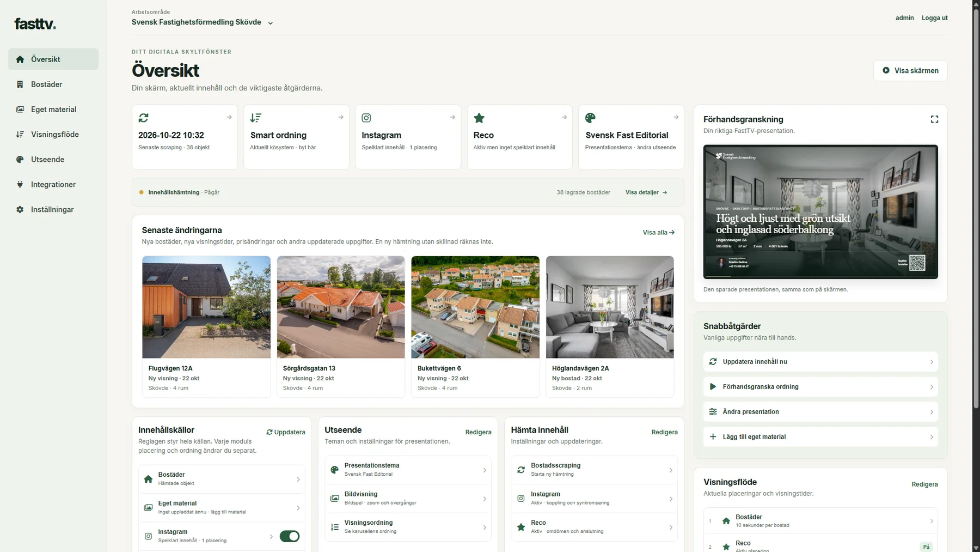Viewport: 980px width, 552px height.
Task: Click the Logga ut link
Action: (934, 18)
